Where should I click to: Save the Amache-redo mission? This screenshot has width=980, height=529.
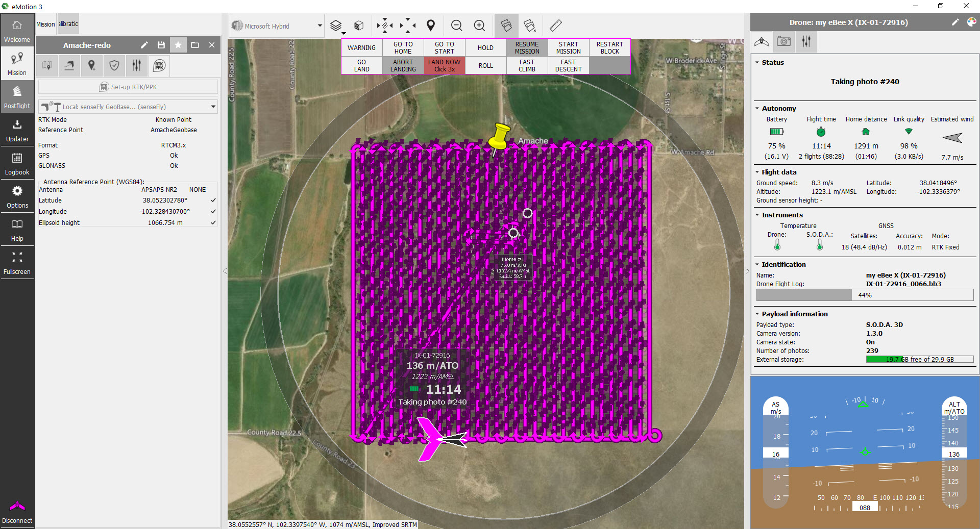(161, 45)
